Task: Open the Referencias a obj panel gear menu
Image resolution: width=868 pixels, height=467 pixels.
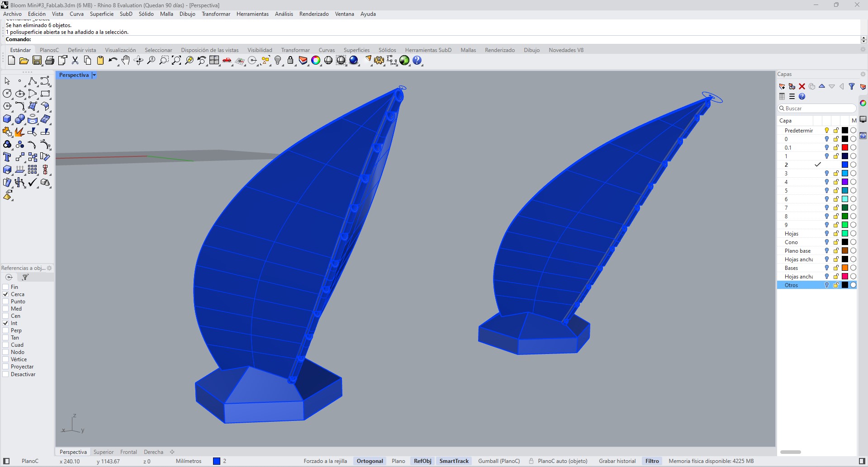Action: click(49, 268)
